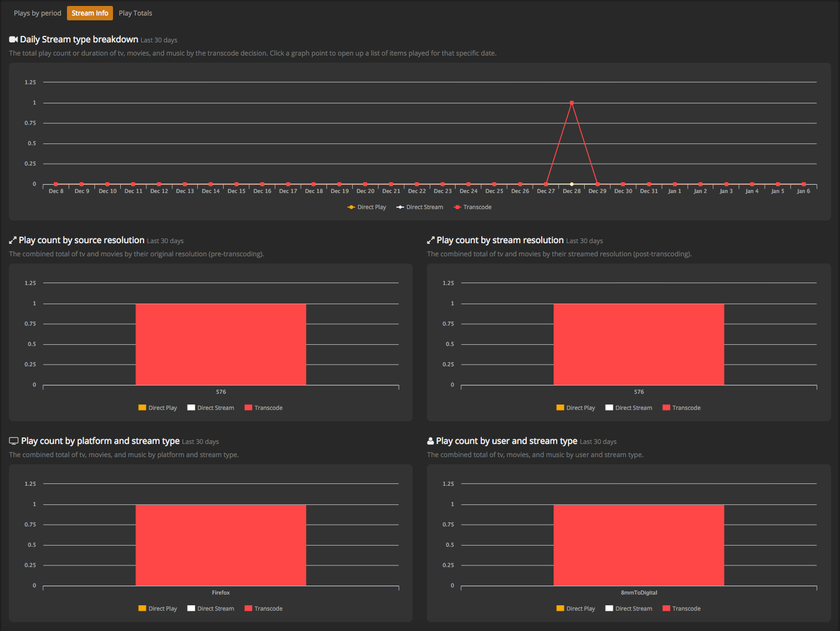
Task: Toggle the Transcode series in the Daily Stream legend
Action: point(472,207)
